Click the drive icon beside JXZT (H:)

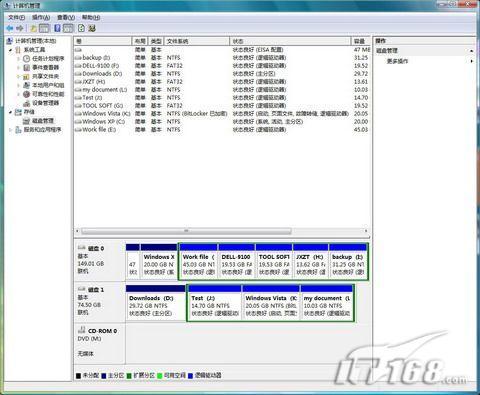[78, 82]
